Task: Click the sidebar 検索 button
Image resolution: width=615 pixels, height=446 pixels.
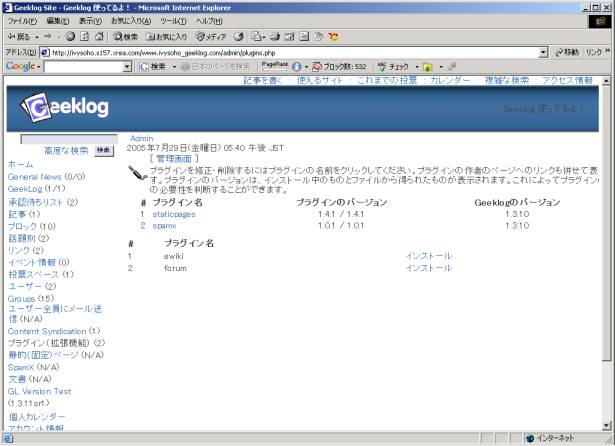Action: coord(104,151)
